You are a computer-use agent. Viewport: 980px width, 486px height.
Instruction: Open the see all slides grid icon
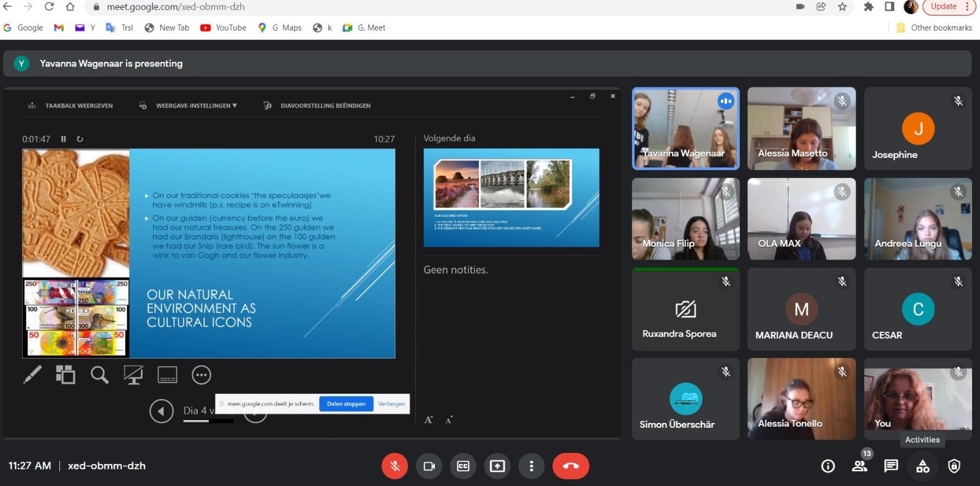point(66,375)
